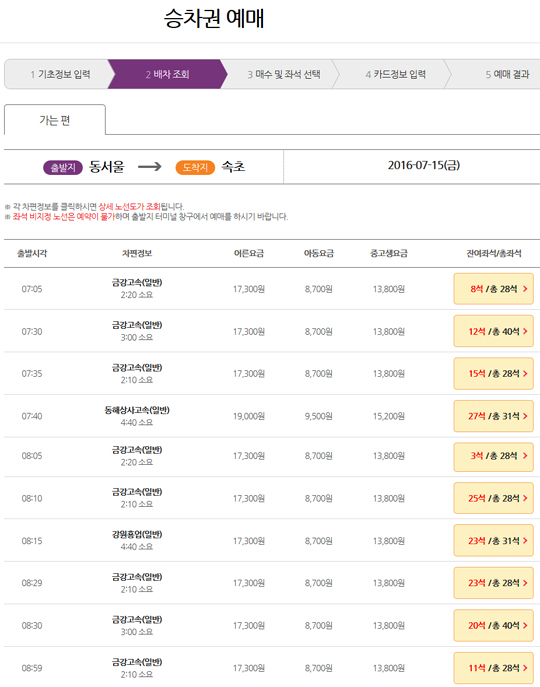Click the arrow between 동서울 and 속초
The image size is (540, 687).
coord(149,167)
